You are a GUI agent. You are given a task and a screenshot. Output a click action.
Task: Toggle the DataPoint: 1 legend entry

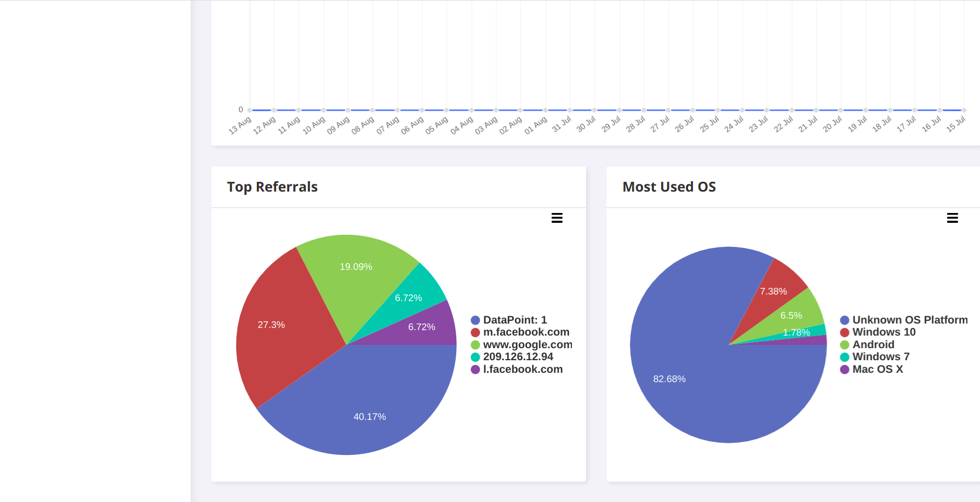pyautogui.click(x=509, y=320)
